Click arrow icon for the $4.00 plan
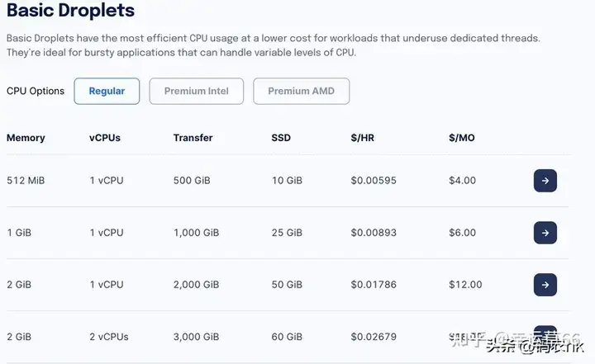Viewport: 595px width, 364px height. [x=545, y=181]
